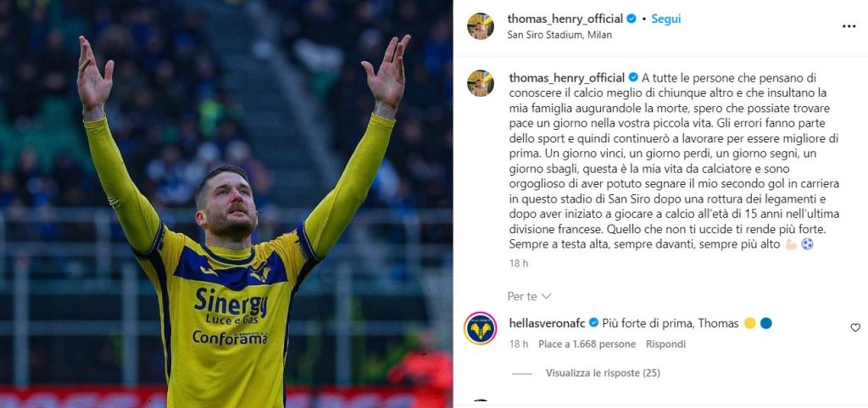Click the 18 h timestamp of hellasveronafc comment

(519, 344)
